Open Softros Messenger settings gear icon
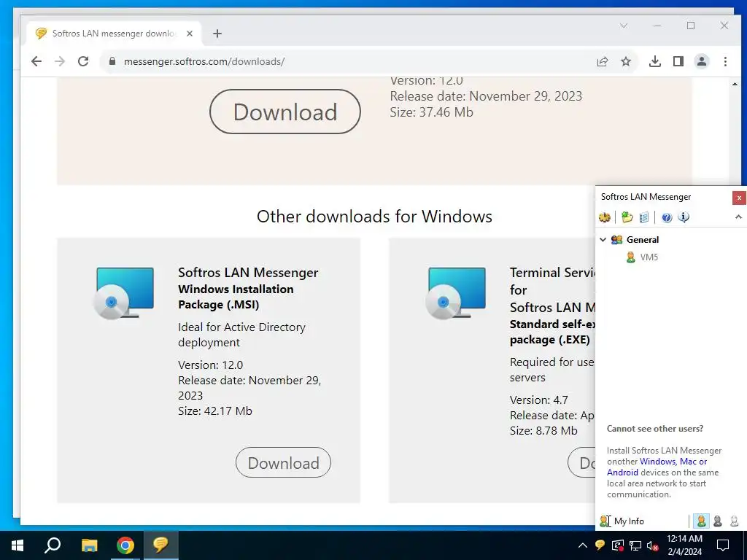This screenshot has width=747, height=560. (605, 217)
